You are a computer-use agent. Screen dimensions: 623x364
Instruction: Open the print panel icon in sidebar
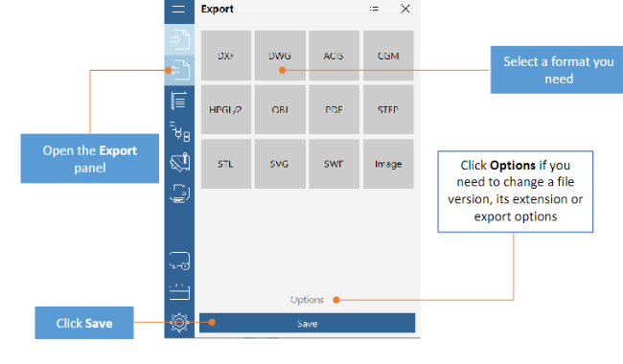click(x=179, y=193)
